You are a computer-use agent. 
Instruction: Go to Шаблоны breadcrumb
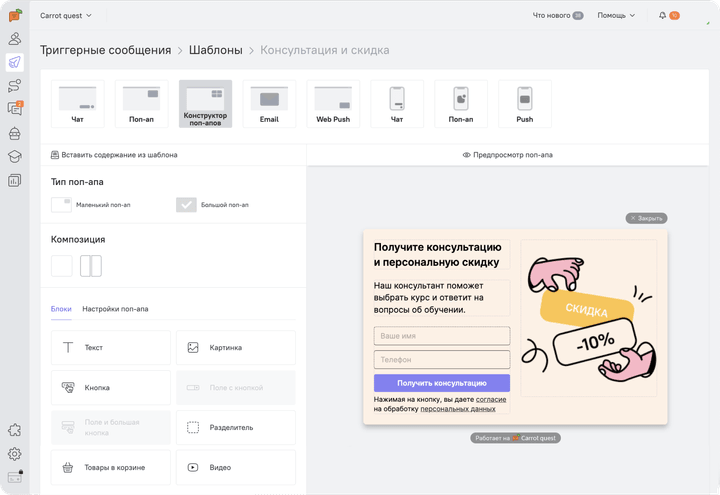pos(216,50)
